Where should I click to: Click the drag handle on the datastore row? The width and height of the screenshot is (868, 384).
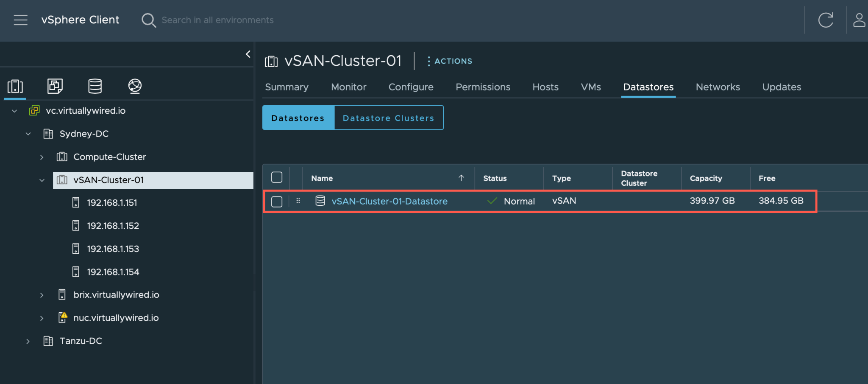pos(298,201)
